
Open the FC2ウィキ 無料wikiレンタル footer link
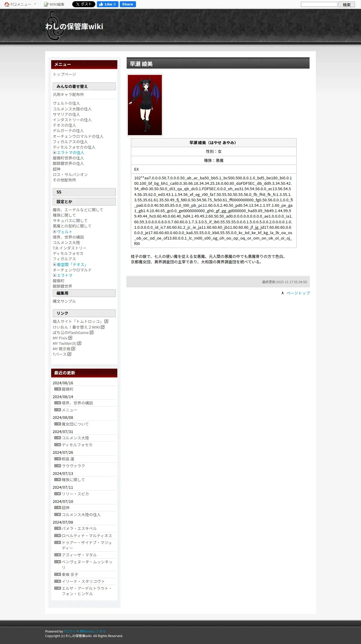[85, 631]
